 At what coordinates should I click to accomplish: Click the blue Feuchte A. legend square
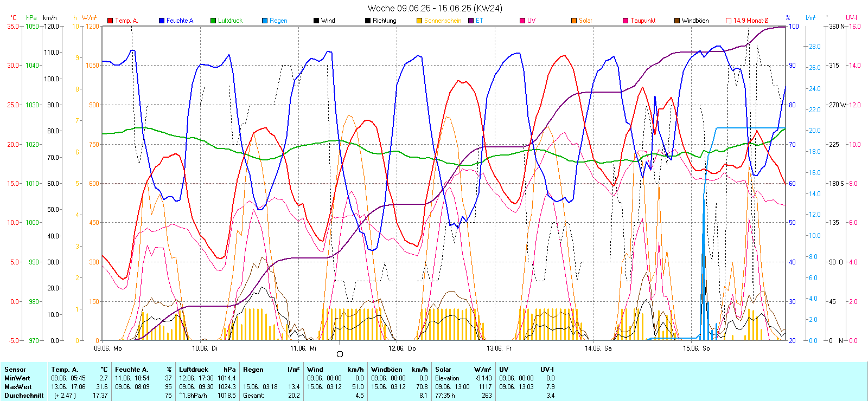(x=162, y=21)
